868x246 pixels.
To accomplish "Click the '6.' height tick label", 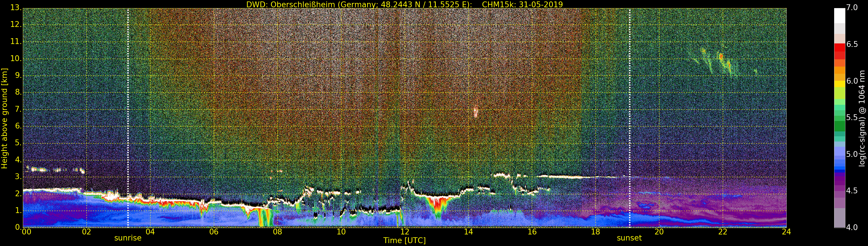I will (18, 126).
